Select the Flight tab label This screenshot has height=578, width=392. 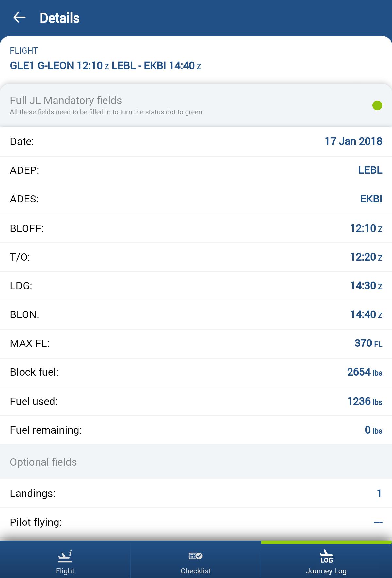click(x=65, y=571)
